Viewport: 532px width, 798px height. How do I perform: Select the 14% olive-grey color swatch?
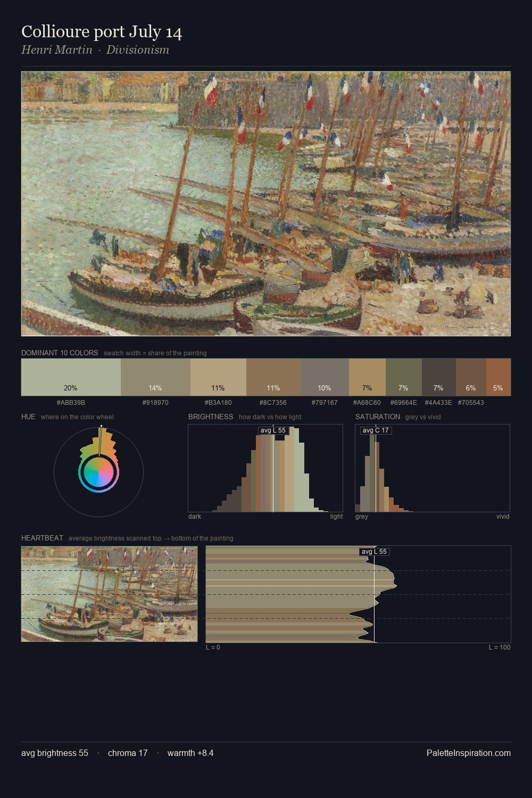click(155, 377)
